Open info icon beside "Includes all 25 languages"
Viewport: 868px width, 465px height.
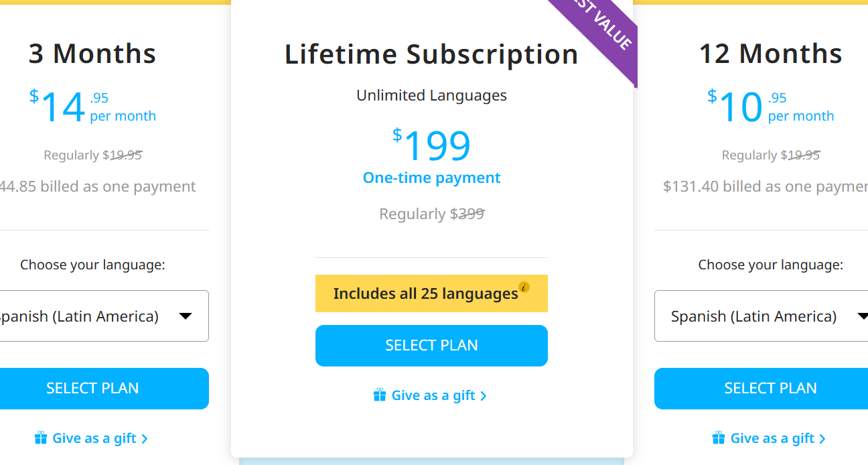[x=524, y=287]
